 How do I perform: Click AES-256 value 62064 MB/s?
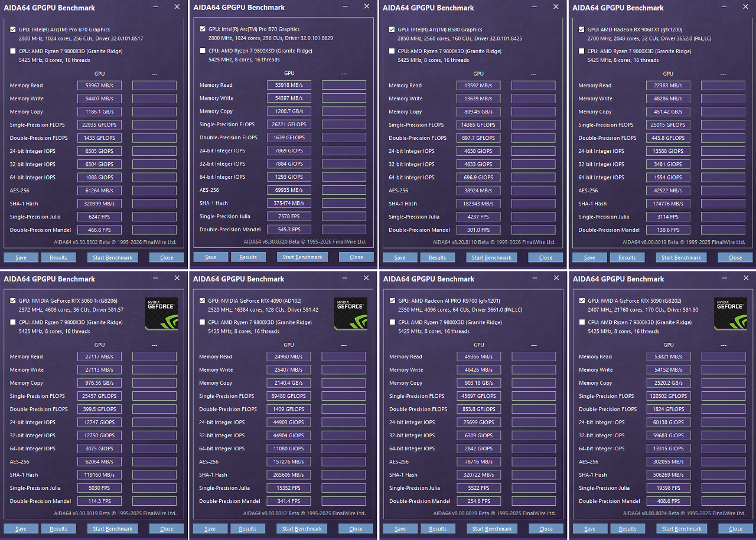(x=99, y=462)
